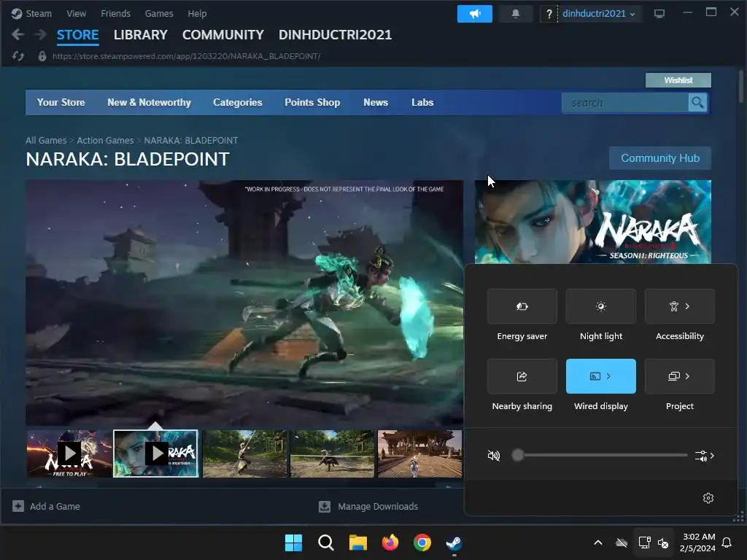
Task: Open the dinhductri2021 account dropdown
Action: click(x=598, y=14)
